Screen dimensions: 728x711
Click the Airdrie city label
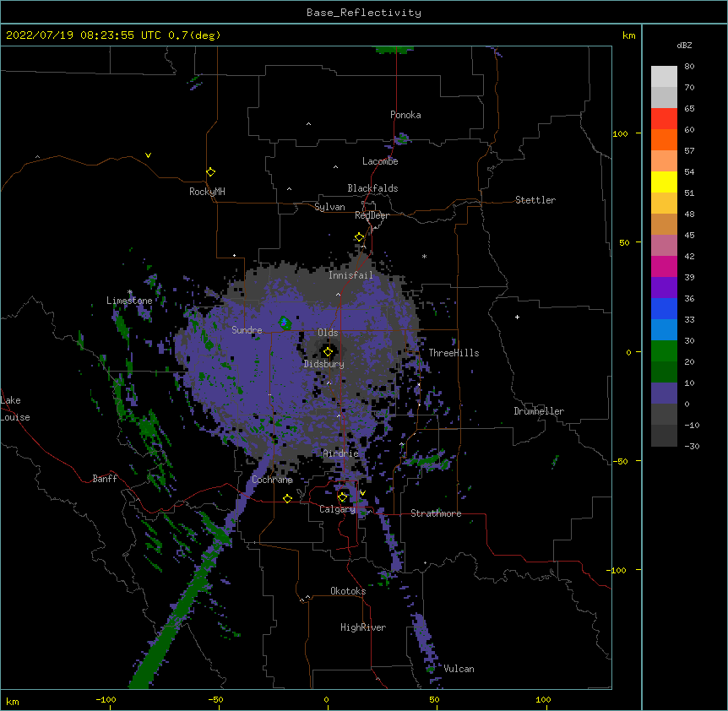(341, 453)
